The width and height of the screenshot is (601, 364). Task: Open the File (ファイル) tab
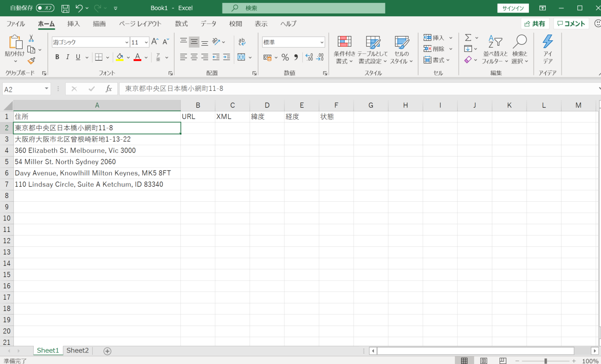[x=16, y=24]
